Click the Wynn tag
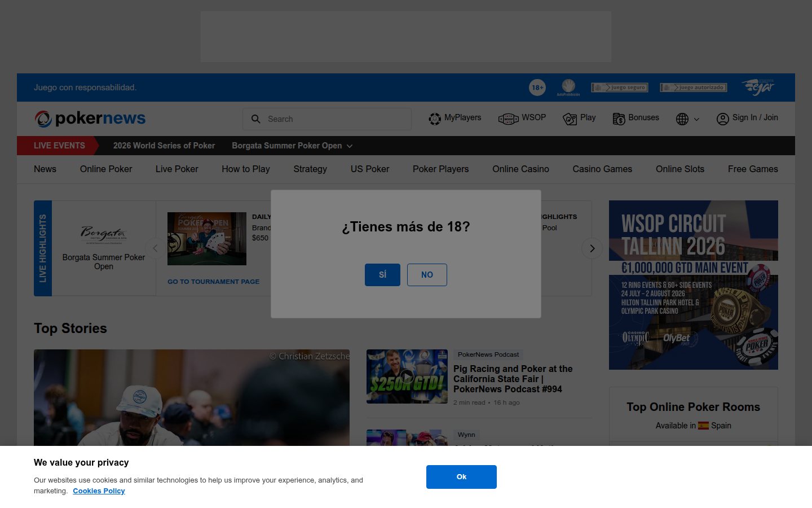812x508 pixels. 466,435
